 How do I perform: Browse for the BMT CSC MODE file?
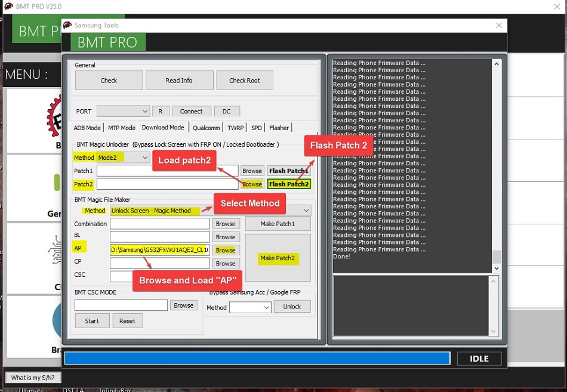click(184, 305)
